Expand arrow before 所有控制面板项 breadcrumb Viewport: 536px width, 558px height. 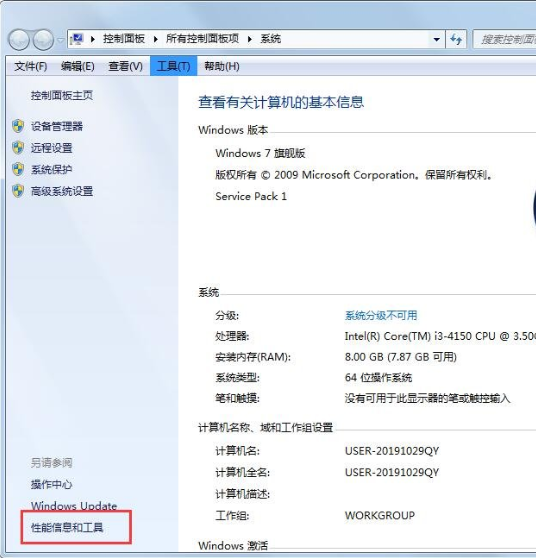(156, 39)
